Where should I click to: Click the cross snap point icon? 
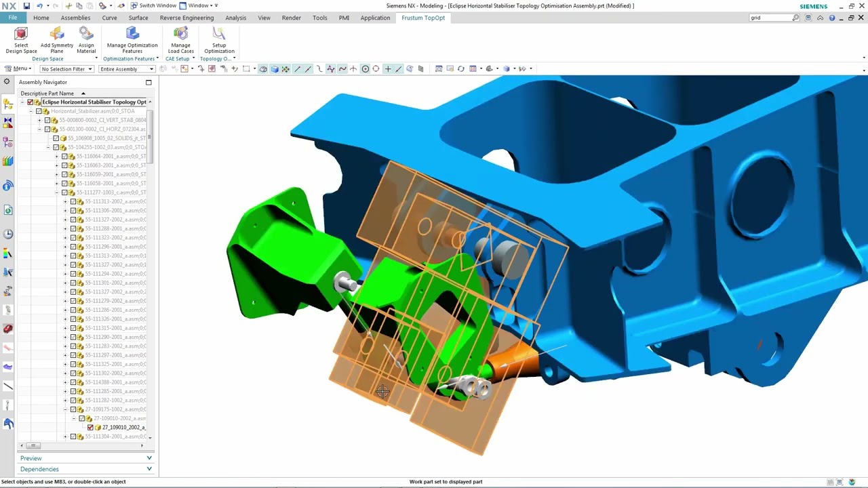tap(388, 68)
